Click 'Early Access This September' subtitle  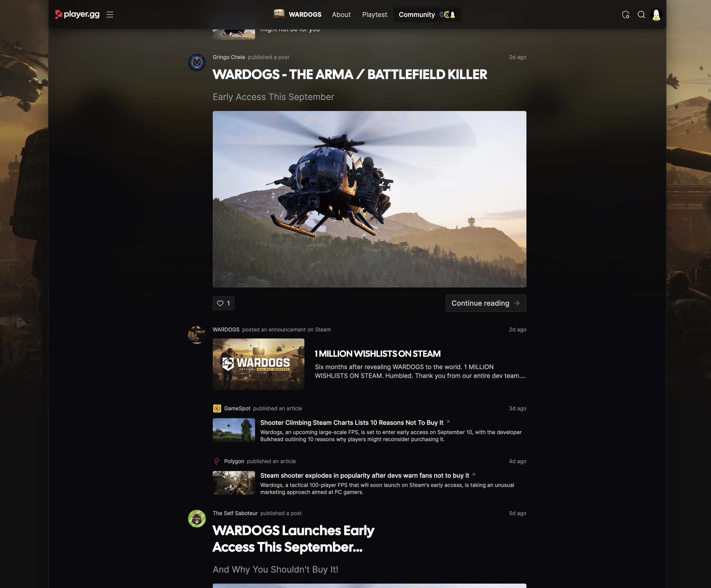tap(273, 97)
